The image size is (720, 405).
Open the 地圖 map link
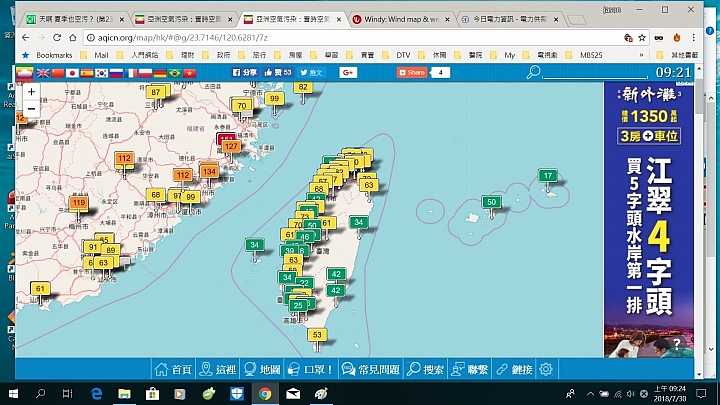(262, 369)
